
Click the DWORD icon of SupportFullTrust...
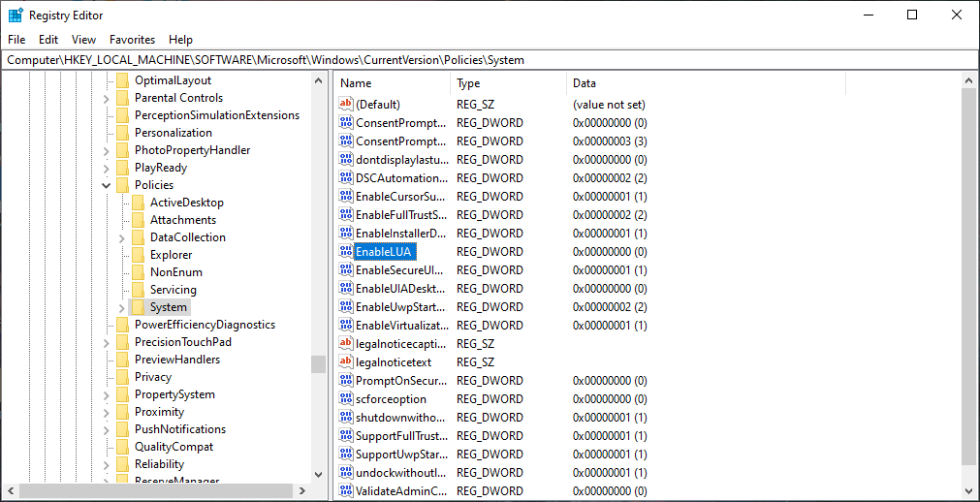click(346, 435)
